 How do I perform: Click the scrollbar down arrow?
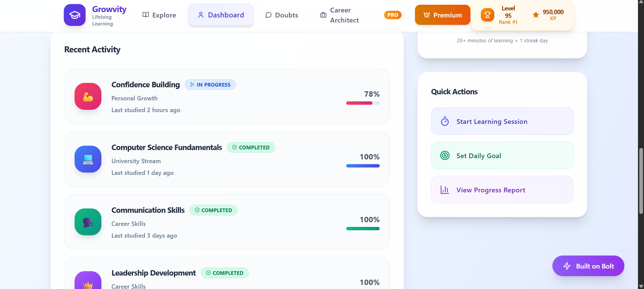[641, 286]
